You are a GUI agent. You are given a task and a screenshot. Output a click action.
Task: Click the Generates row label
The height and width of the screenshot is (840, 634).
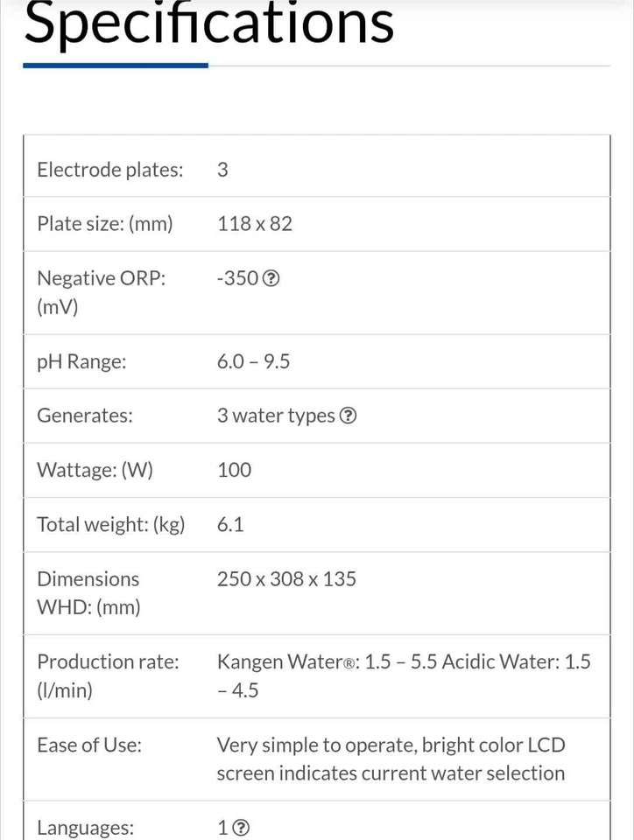point(85,416)
